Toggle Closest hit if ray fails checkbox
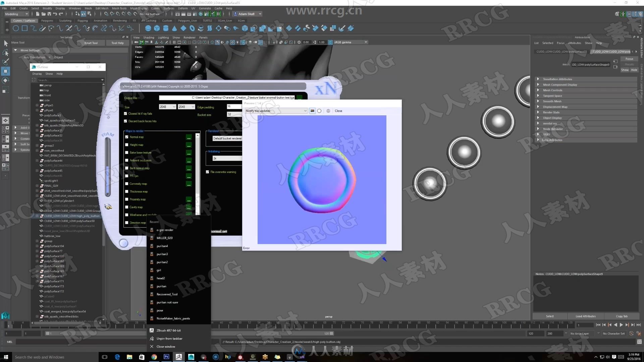The height and width of the screenshot is (362, 644). coord(125,114)
